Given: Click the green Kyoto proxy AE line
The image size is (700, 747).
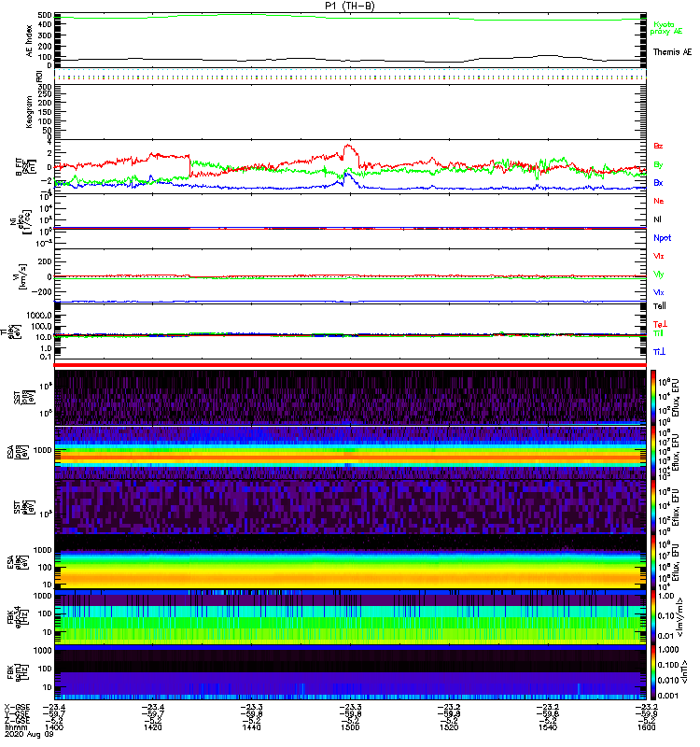Looking at the screenshot, I should (x=350, y=18).
